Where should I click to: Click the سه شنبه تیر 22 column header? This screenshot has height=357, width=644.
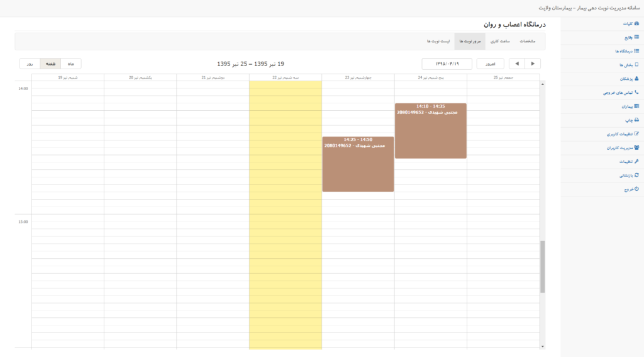(286, 77)
